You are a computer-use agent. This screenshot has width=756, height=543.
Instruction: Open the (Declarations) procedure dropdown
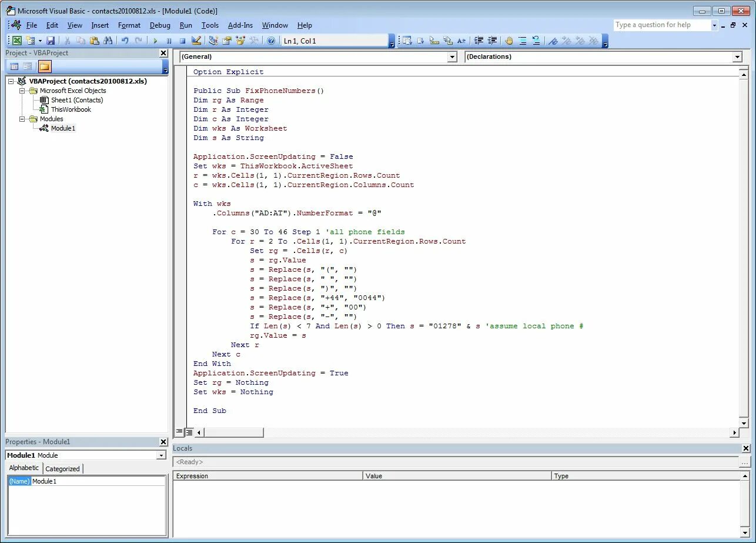tap(737, 57)
